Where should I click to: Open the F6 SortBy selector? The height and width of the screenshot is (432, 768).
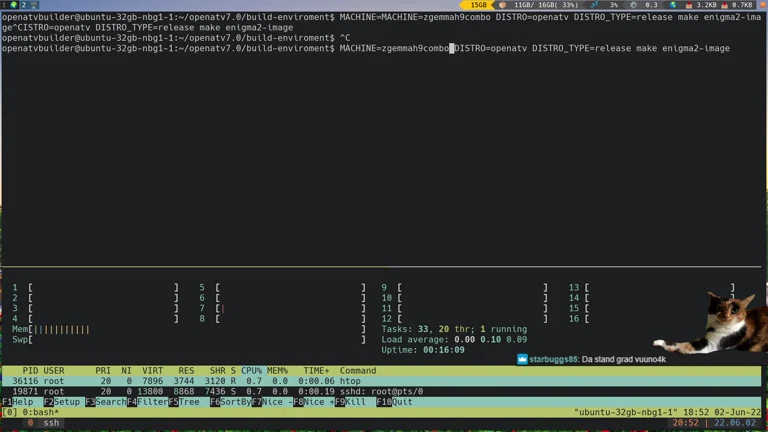[233, 402]
